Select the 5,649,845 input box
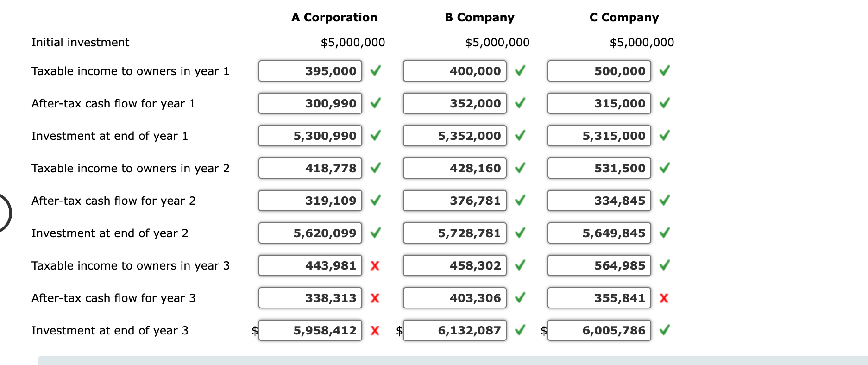Image resolution: width=868 pixels, height=365 pixels. tap(599, 233)
